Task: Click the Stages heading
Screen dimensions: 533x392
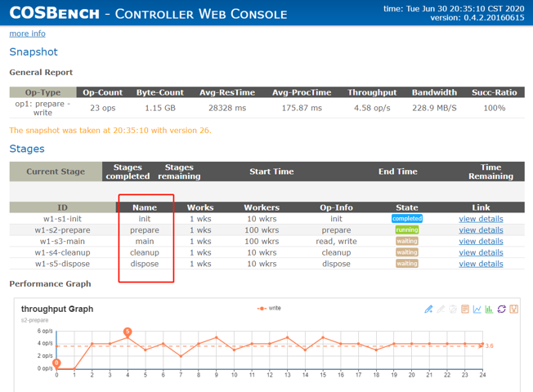Action: tap(27, 149)
